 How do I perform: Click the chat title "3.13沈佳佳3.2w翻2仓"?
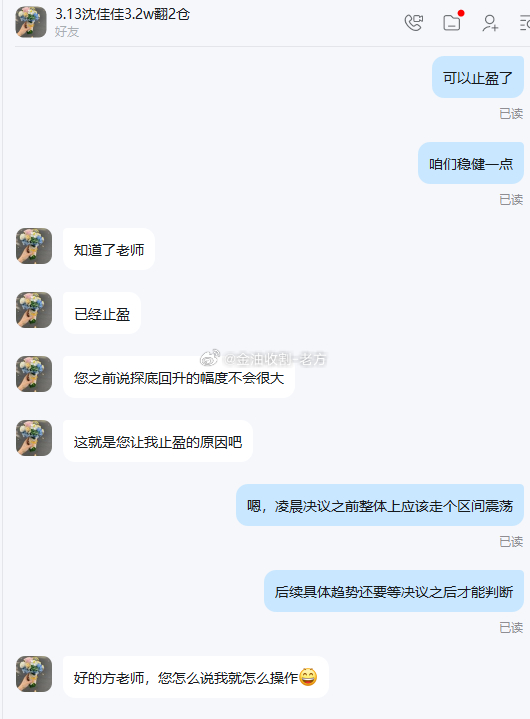click(x=122, y=14)
